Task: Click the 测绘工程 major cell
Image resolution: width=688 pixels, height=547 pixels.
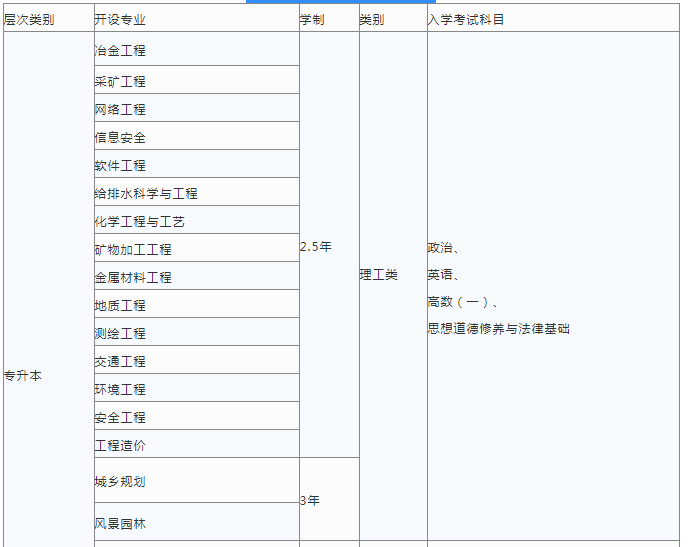Action: 120,333
